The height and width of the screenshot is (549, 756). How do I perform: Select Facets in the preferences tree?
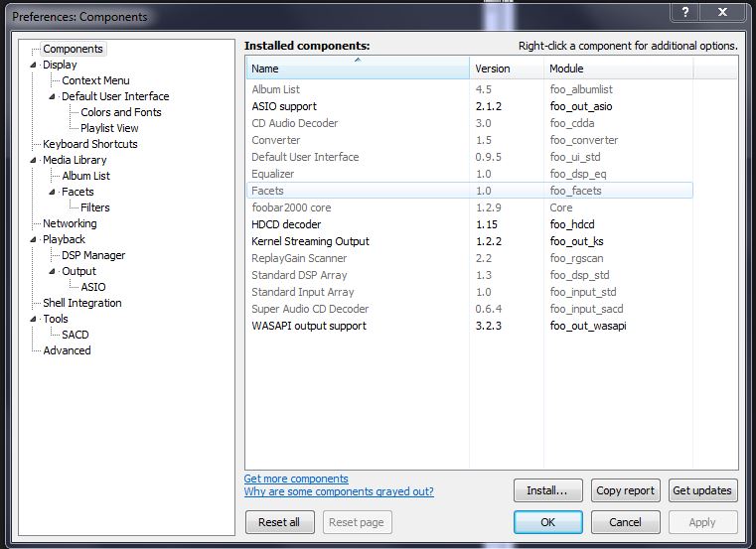tap(77, 192)
